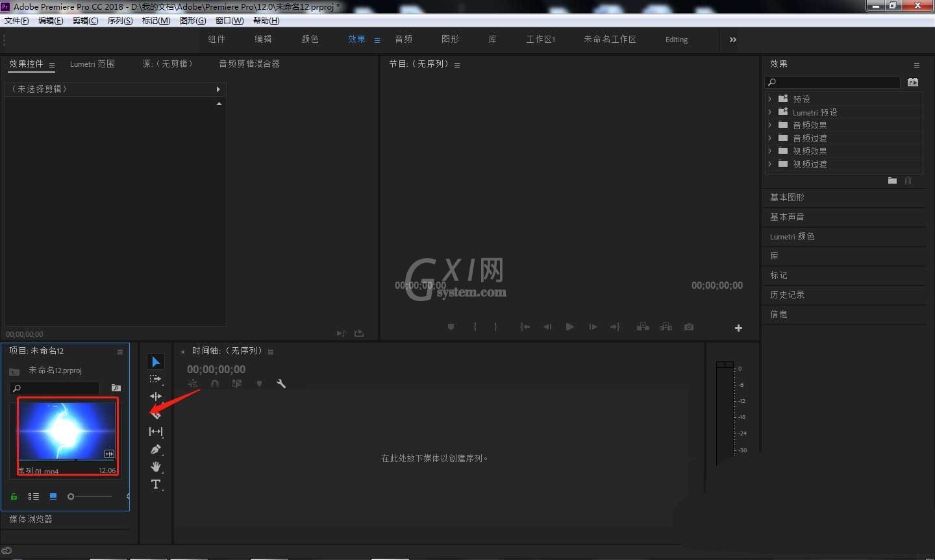Screen dimensions: 935x560
Task: Open 窗口 menu
Action: 230,21
